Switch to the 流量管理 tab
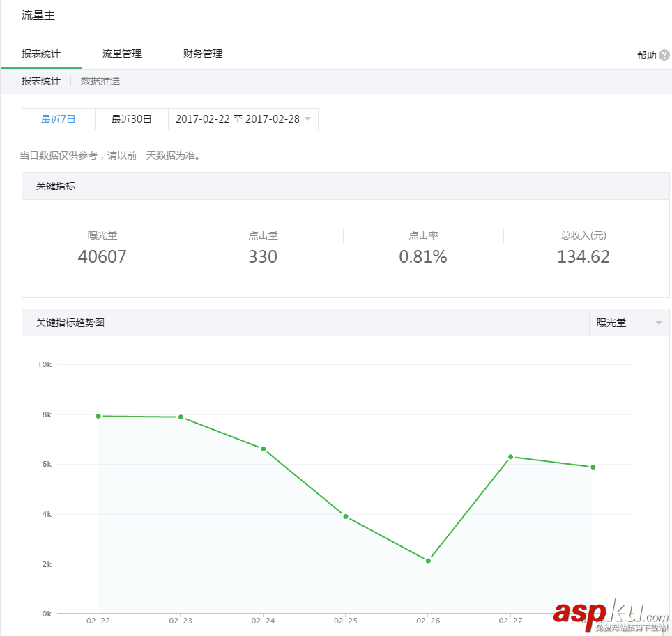 point(122,54)
